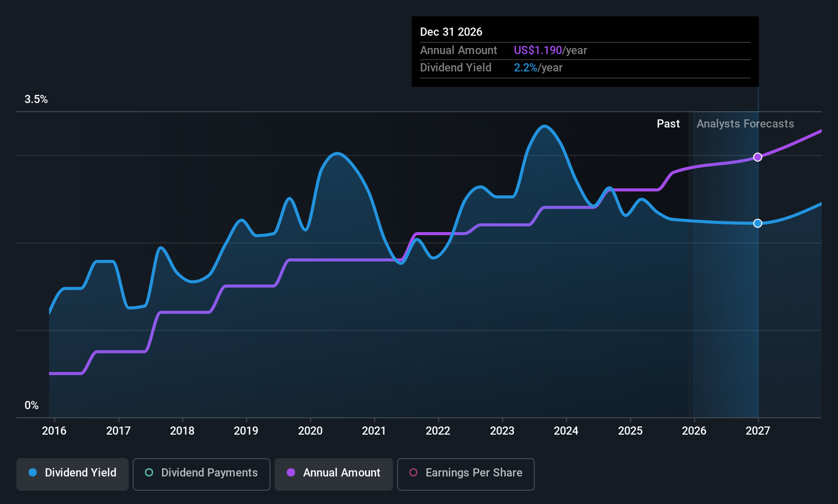This screenshot has height=504, width=838.
Task: Click the US$1.190 annual amount value in tooltip
Action: tap(537, 51)
